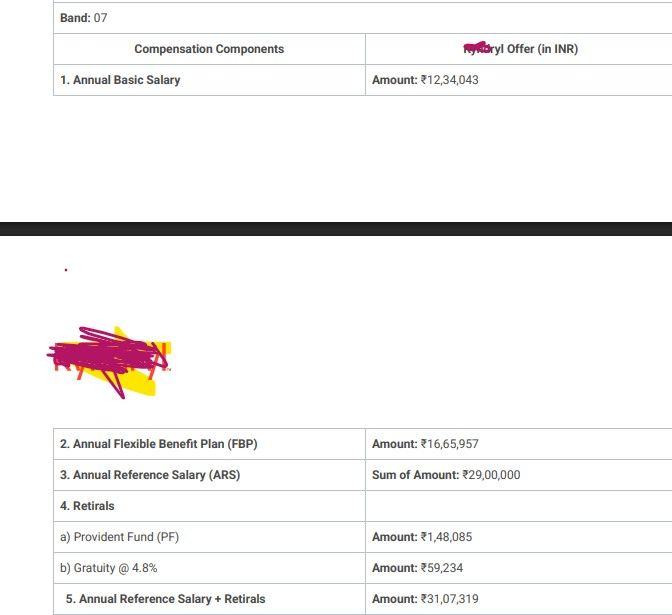Click the dark page separator bar
Screen dimensions: 672x615
click(x=336, y=229)
